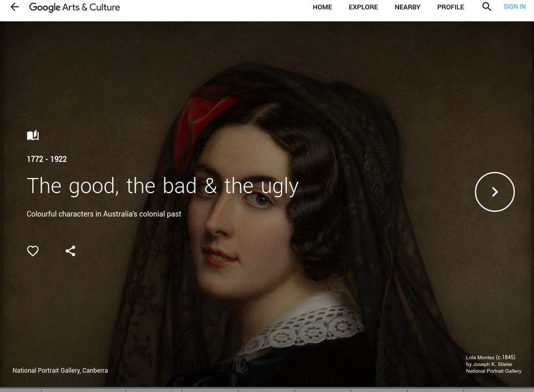Open National Portrait Gallery, Canberra link
This screenshot has width=534, height=392.
[x=60, y=370]
